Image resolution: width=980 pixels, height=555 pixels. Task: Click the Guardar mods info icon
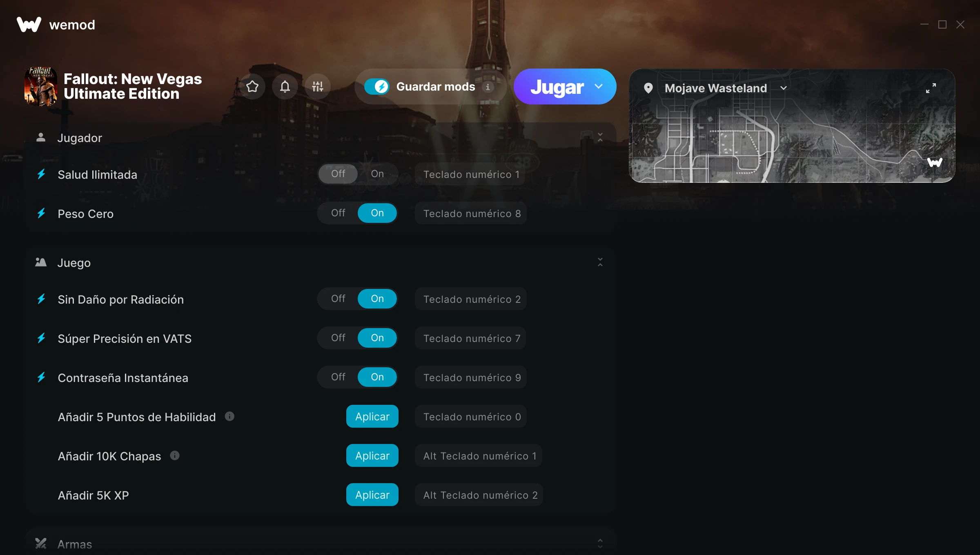click(488, 87)
